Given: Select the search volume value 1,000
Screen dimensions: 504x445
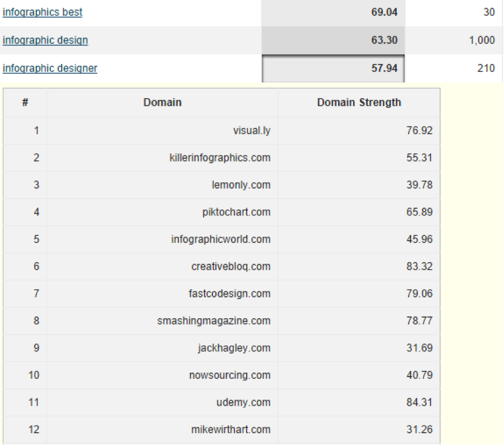Looking at the screenshot, I should click(x=482, y=40).
